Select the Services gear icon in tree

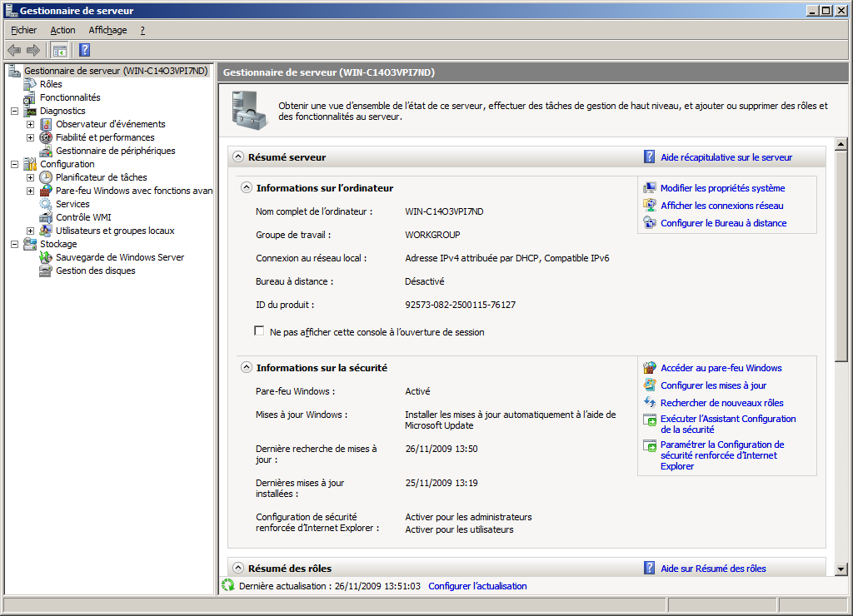pyautogui.click(x=47, y=204)
